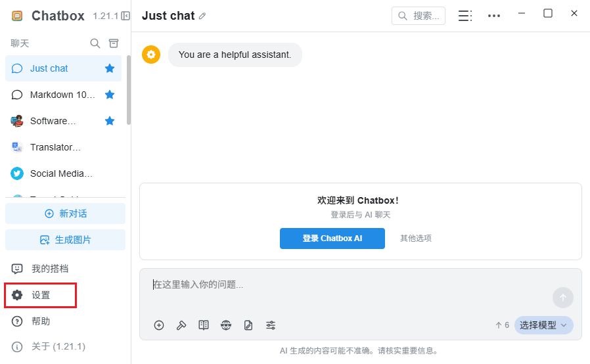This screenshot has height=364, width=590.
Task: Click the search icon in the chat list header
Action: point(95,43)
